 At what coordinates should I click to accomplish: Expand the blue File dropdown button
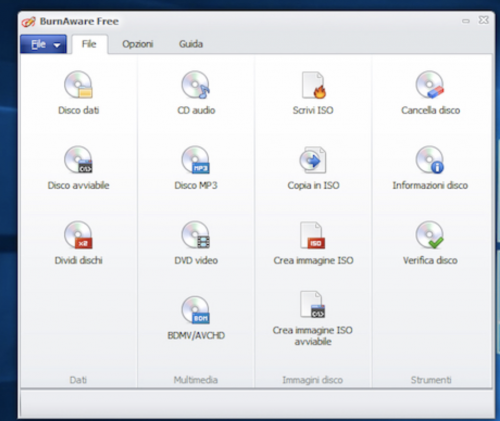tap(43, 44)
